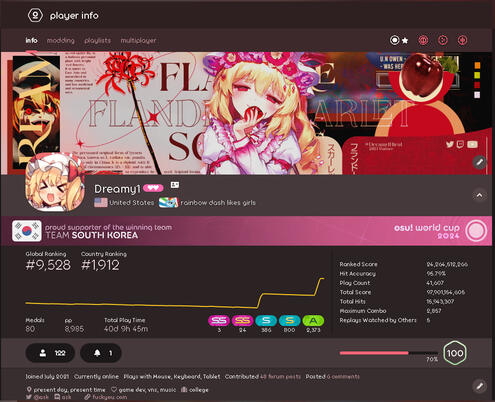495x402 pixels.
Task: Open the playlists tab
Action: pos(97,40)
